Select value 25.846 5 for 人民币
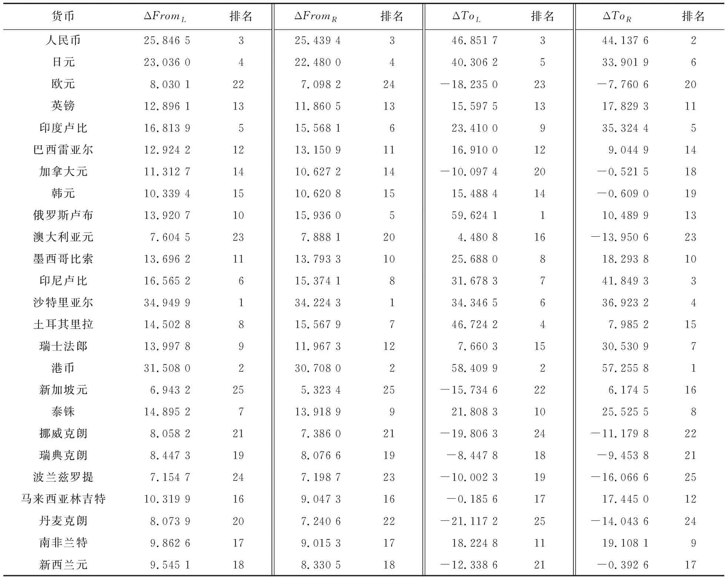Screen dimensions: 728x580 [x=167, y=40]
